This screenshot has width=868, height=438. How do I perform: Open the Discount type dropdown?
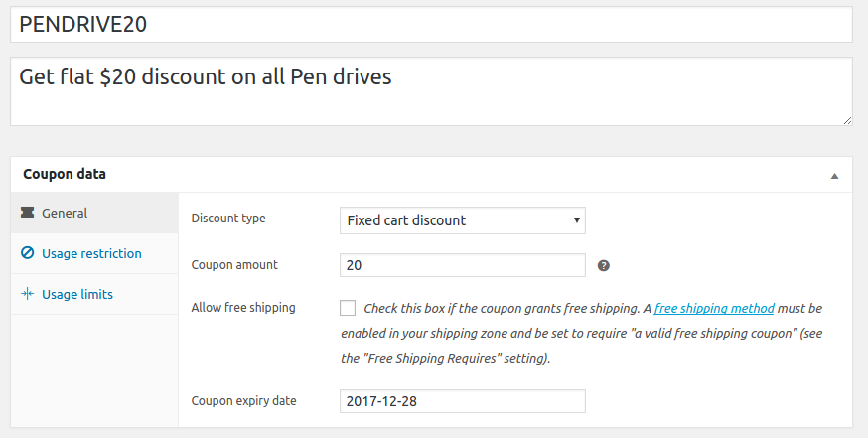(x=463, y=220)
